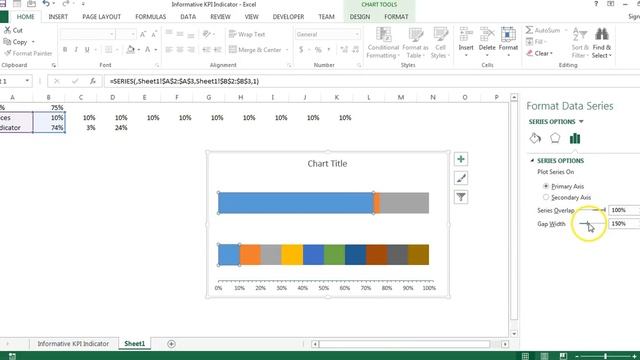Click Decrease Font Size icon
Viewport: 640px width, 360px height.
154,35
